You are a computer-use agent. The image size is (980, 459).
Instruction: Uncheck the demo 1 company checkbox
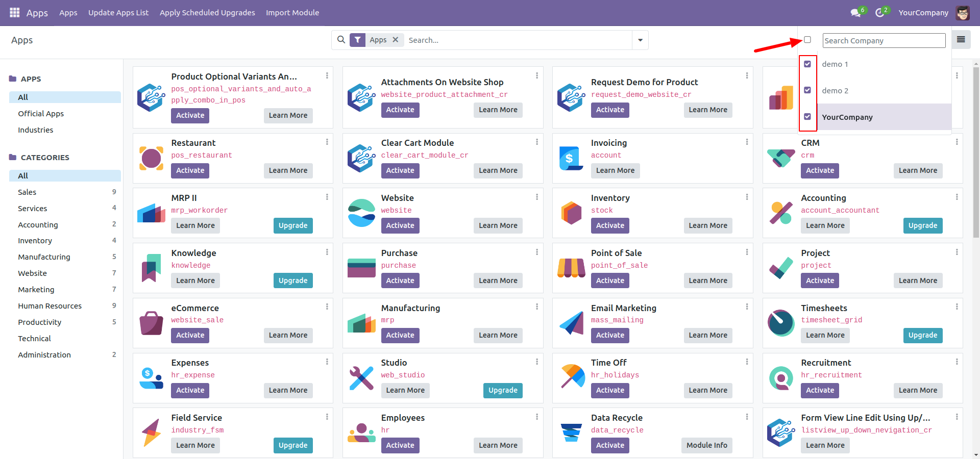pyautogui.click(x=807, y=64)
